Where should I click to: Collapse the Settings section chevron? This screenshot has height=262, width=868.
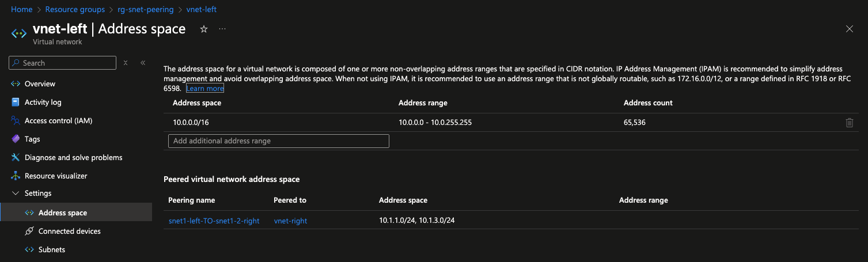pos(16,193)
